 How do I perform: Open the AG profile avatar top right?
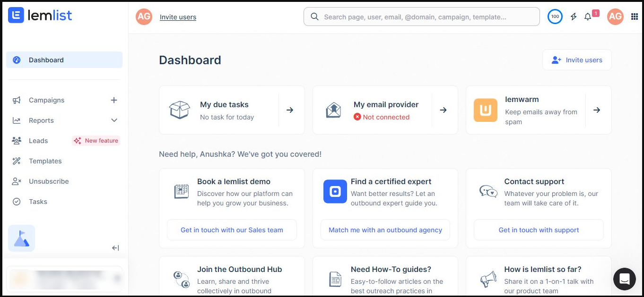tap(615, 17)
